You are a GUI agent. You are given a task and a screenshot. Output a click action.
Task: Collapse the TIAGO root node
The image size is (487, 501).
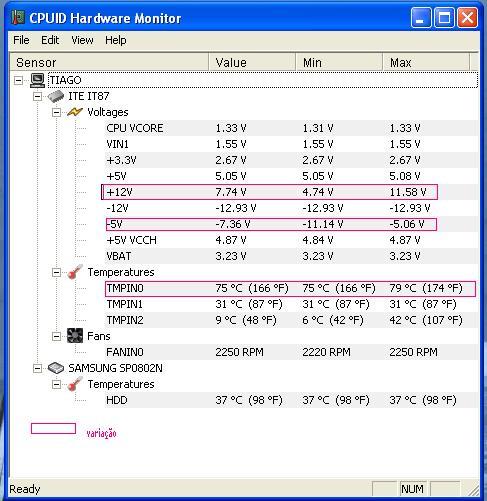click(19, 80)
